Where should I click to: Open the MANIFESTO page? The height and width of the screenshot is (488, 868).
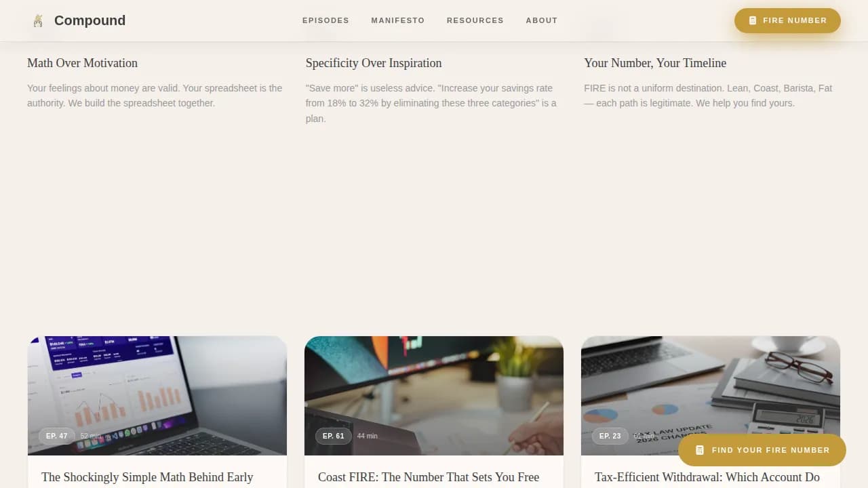click(x=397, y=20)
